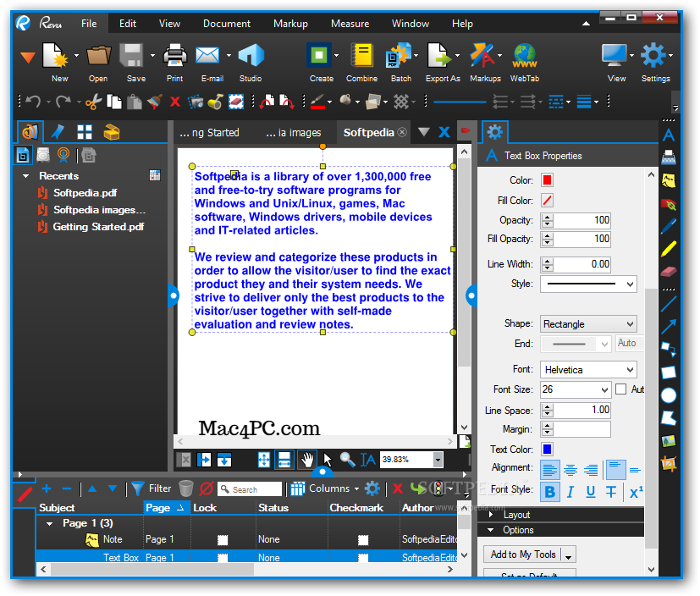This screenshot has width=700, height=596.
Task: Open the line Style dropdown
Action: pyautogui.click(x=588, y=284)
